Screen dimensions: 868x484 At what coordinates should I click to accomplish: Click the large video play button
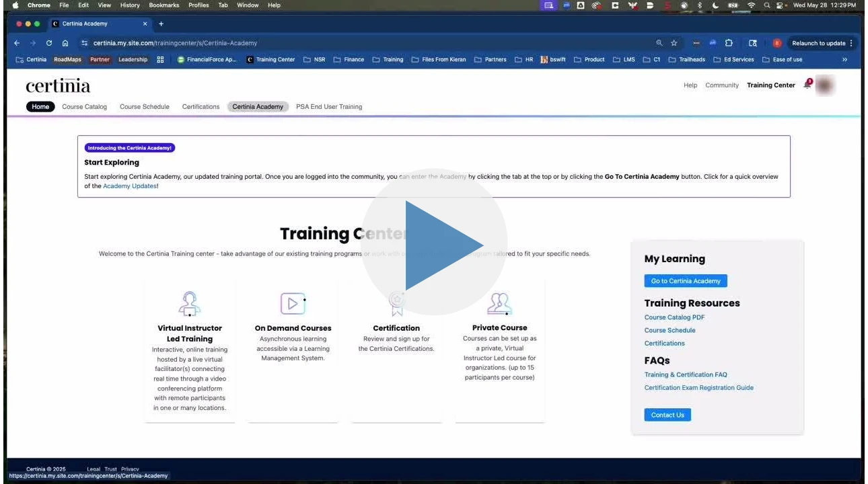434,243
